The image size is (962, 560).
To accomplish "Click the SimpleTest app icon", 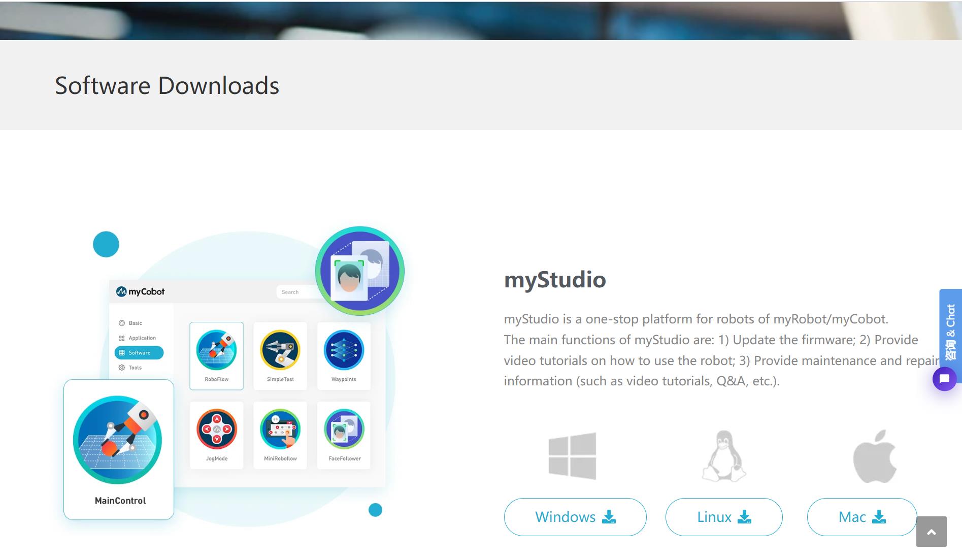I will point(280,350).
